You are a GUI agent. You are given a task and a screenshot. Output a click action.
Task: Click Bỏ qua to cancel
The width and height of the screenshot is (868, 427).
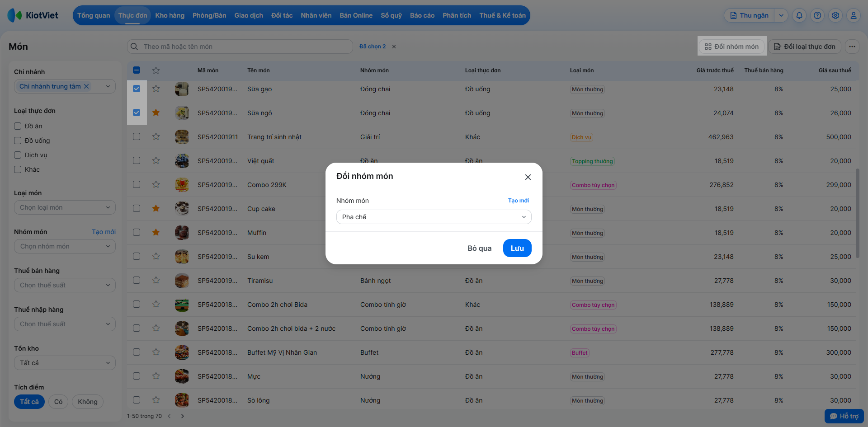[x=480, y=248]
